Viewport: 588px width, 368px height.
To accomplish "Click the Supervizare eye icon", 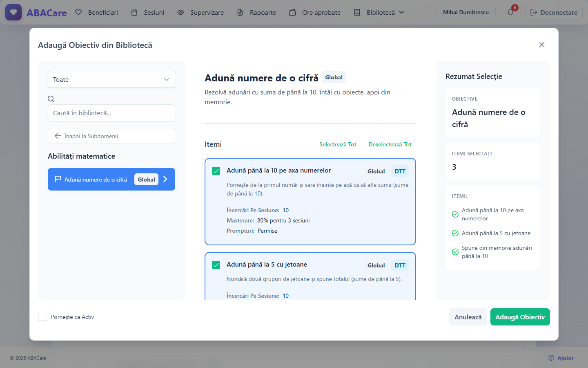I will point(180,12).
